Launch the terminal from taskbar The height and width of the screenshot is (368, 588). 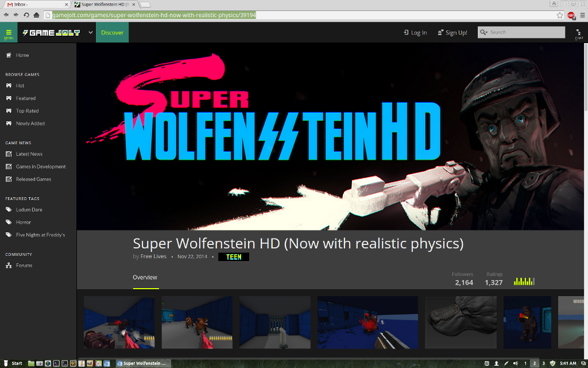(x=56, y=363)
